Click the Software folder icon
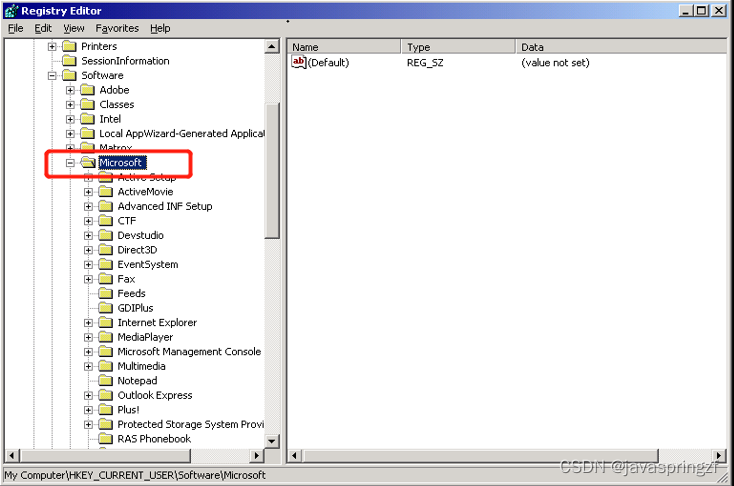The image size is (734, 486). pos(69,75)
